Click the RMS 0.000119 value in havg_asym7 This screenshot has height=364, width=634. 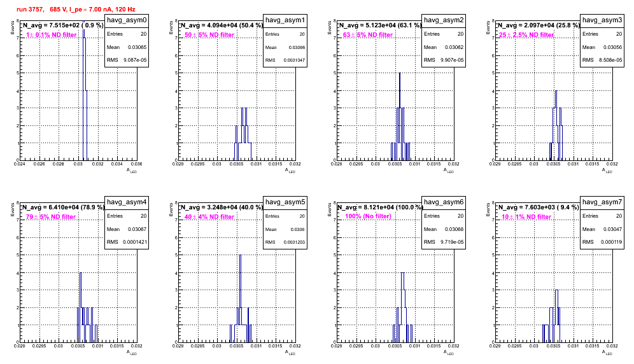coord(611,242)
